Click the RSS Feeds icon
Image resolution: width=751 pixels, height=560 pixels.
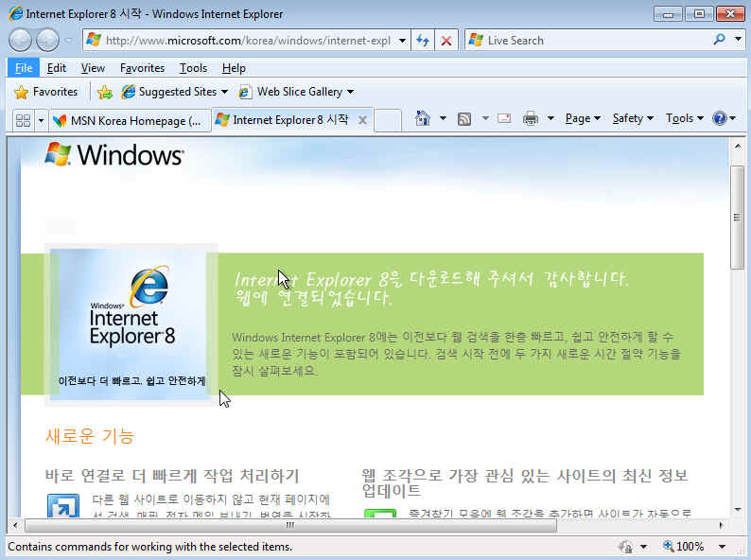coord(464,118)
